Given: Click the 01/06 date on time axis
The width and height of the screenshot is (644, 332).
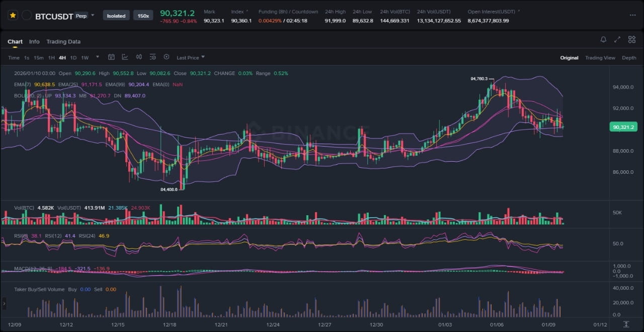Looking at the screenshot, I should (497, 325).
